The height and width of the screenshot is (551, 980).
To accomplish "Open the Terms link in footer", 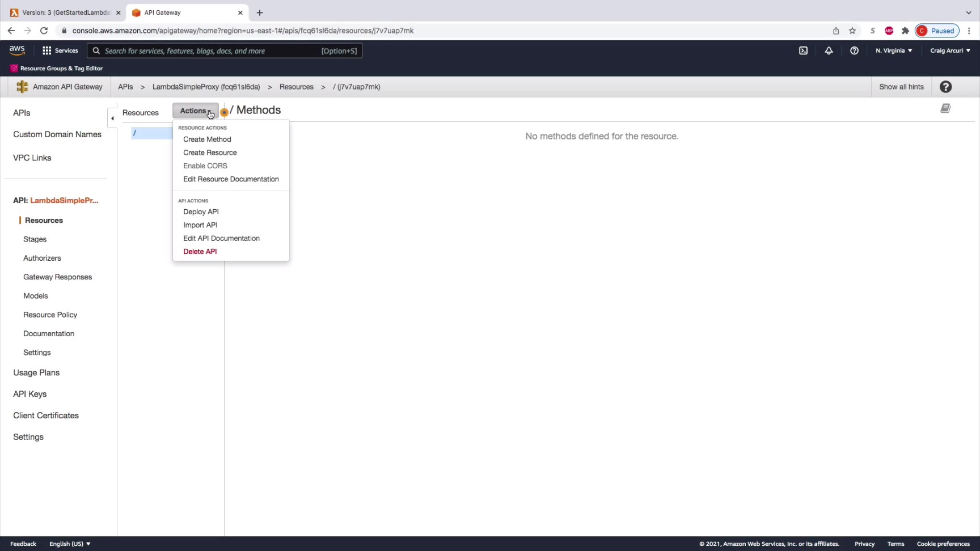I will (x=895, y=544).
